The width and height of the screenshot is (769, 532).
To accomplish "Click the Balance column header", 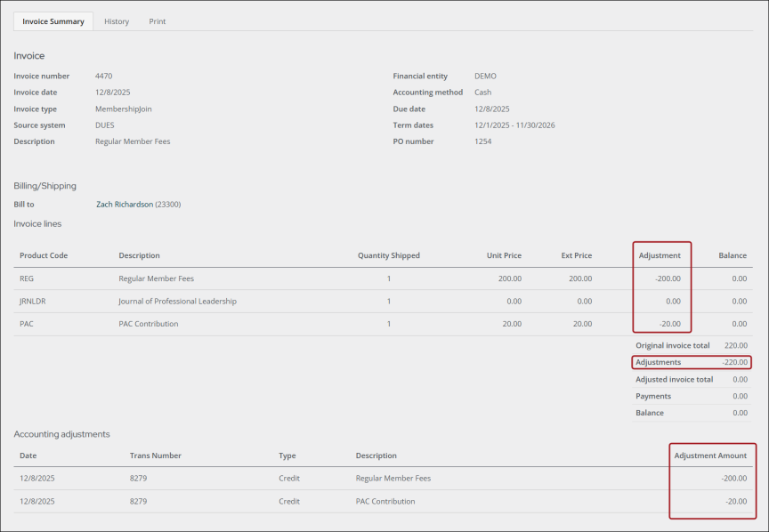I will point(732,255).
